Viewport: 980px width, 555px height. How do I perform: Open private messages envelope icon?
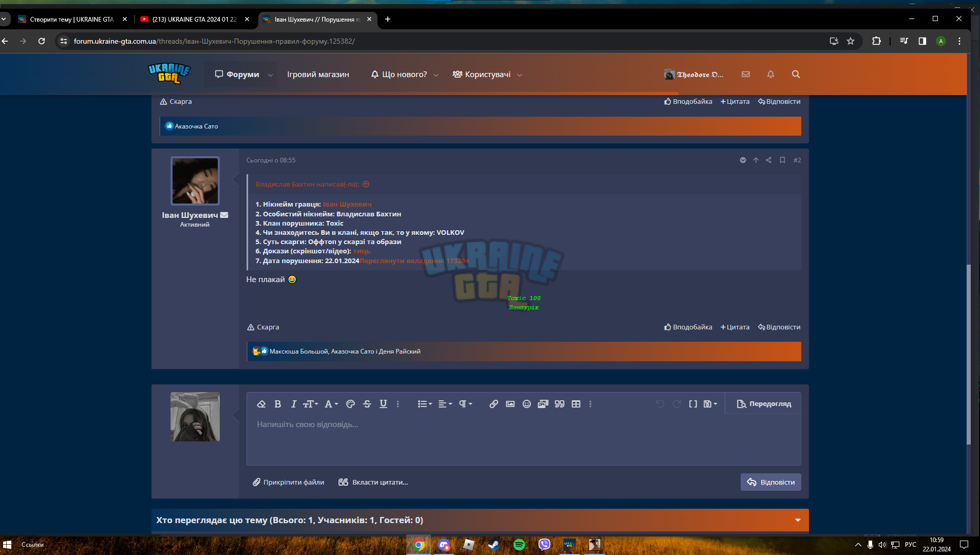click(x=746, y=75)
